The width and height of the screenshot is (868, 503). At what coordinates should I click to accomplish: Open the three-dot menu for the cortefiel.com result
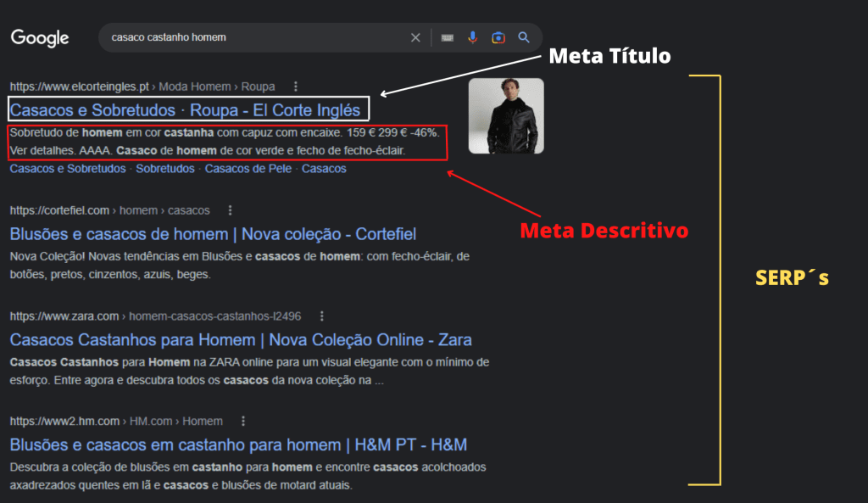tap(231, 210)
